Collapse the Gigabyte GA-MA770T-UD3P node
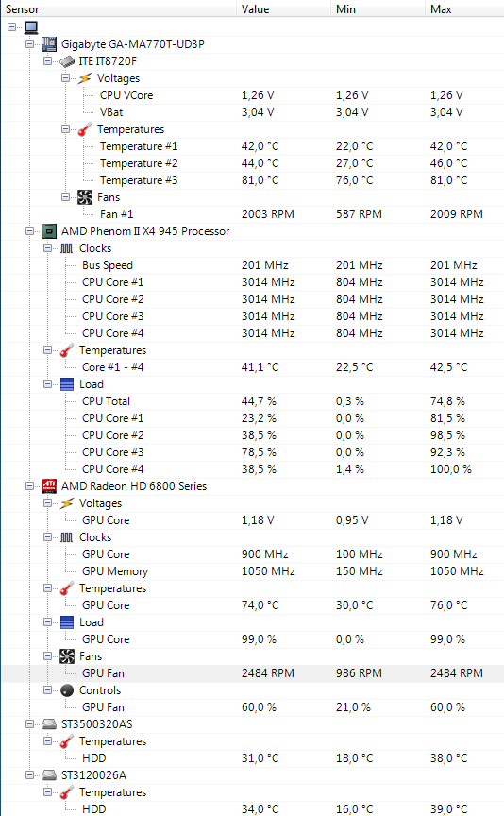The width and height of the screenshot is (504, 816). coord(29,44)
